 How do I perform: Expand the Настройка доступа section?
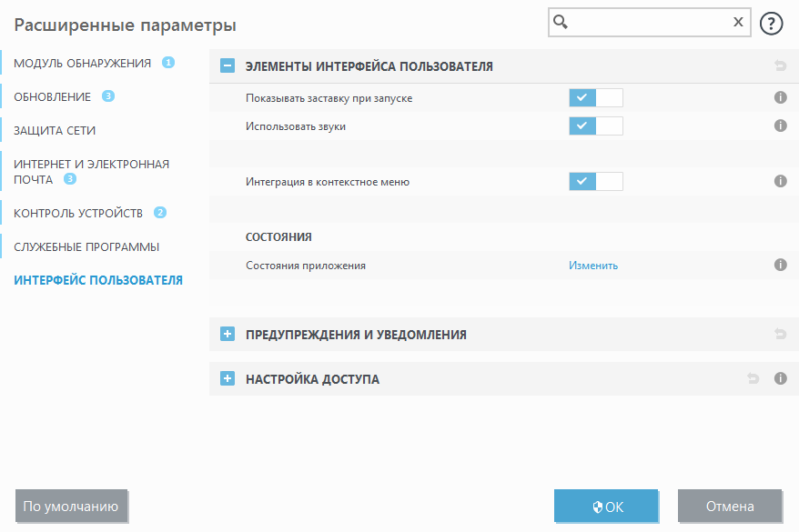tap(227, 378)
